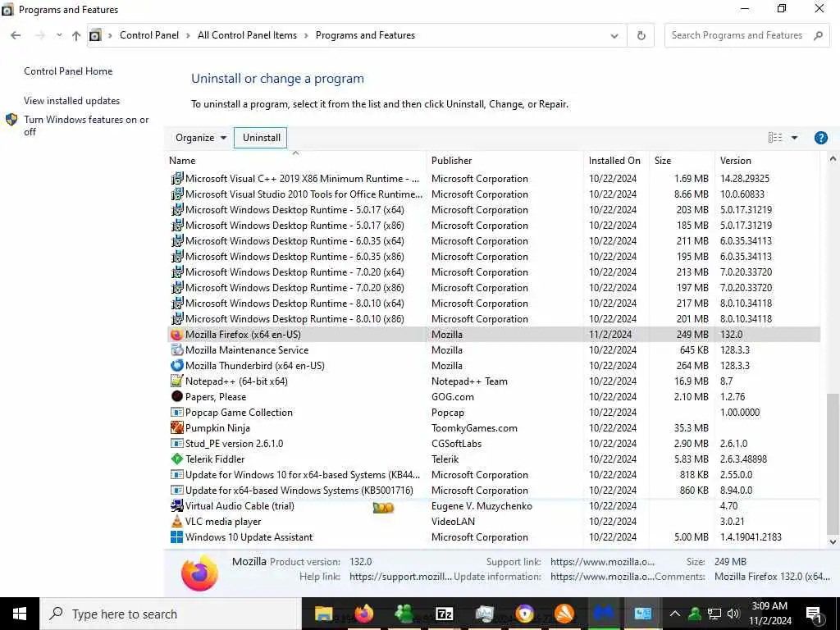840x630 pixels.
Task: Select Microsoft Visual C++ 2019 X86 Minimum Runtime
Action: (x=493, y=178)
